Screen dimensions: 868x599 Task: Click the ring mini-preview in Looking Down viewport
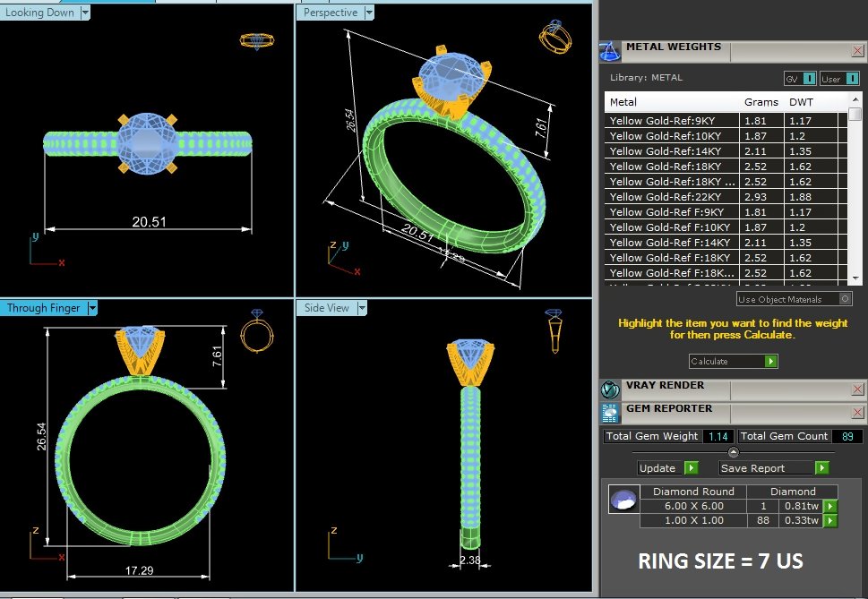click(x=257, y=41)
